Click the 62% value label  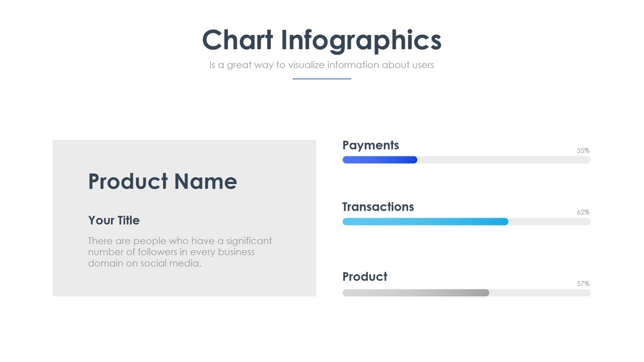tap(583, 212)
